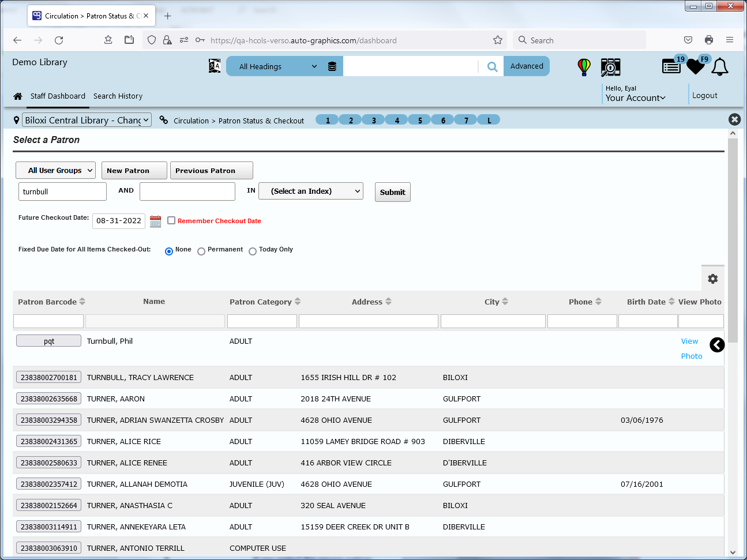Open the checkout date calendar

155,221
